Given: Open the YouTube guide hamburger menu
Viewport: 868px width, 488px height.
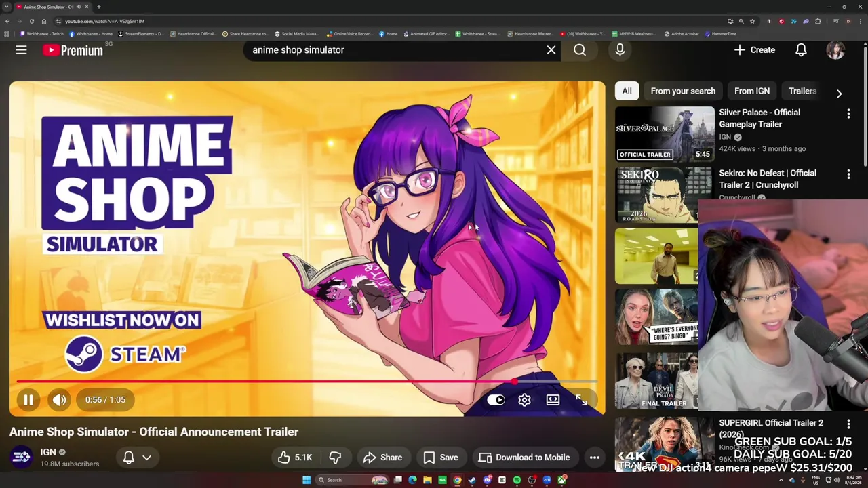Looking at the screenshot, I should pos(21,49).
